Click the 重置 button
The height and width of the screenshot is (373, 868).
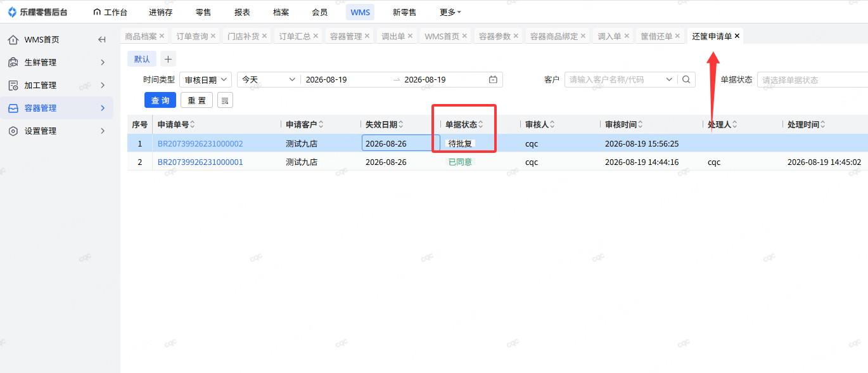click(x=196, y=100)
